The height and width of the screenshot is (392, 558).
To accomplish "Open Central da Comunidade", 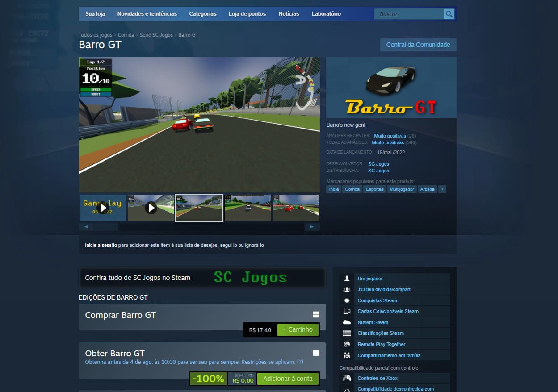I will click(418, 45).
